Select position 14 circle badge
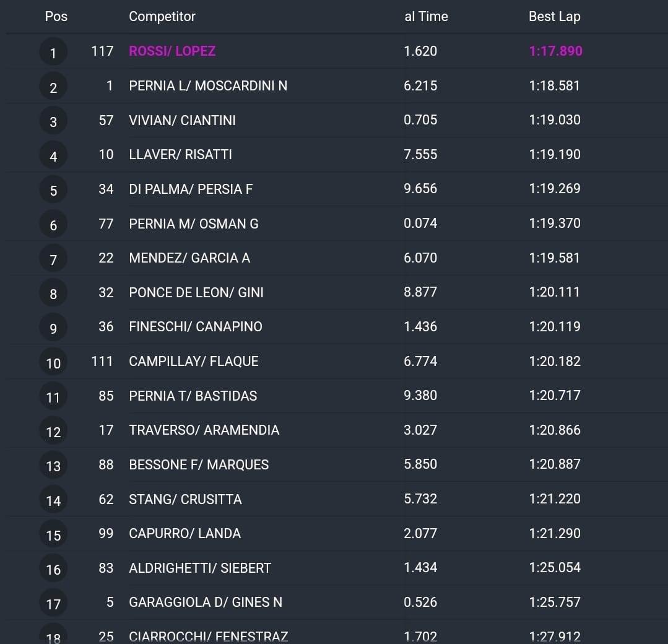This screenshot has width=668, height=644. [x=53, y=500]
